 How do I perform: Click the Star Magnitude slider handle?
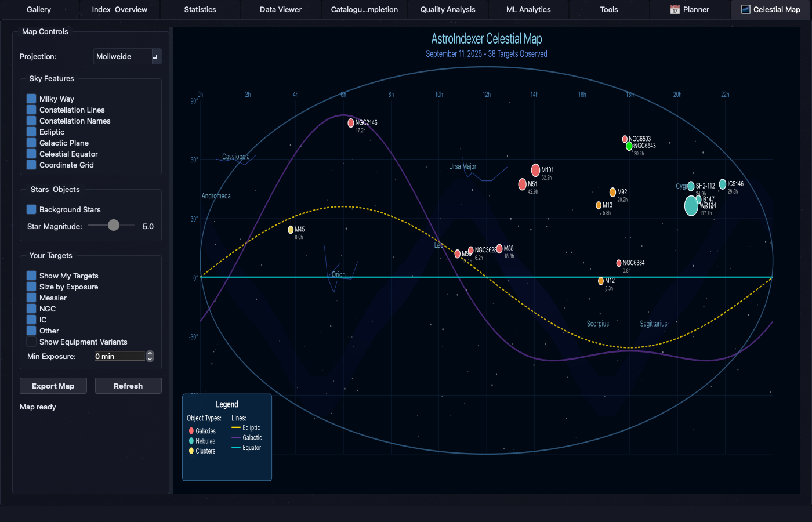[114, 225]
